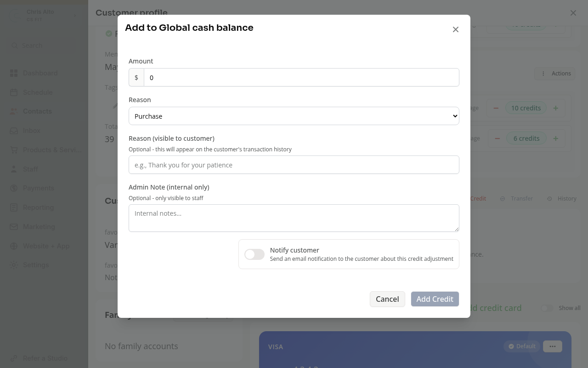Click the Amount input field
The width and height of the screenshot is (588, 368).
pos(301,77)
